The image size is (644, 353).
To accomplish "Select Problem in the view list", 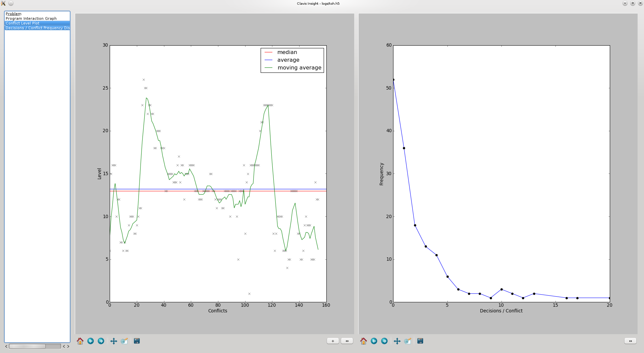I will point(13,14).
